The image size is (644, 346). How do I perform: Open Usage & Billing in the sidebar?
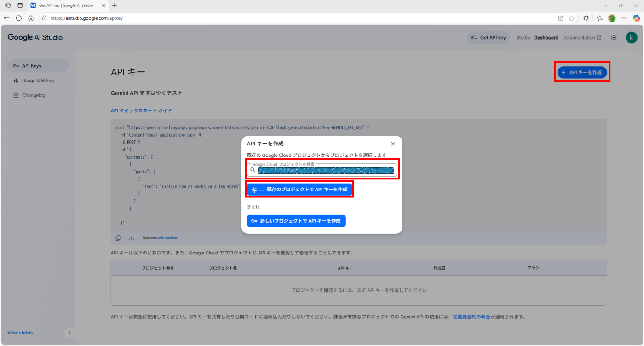(x=38, y=81)
